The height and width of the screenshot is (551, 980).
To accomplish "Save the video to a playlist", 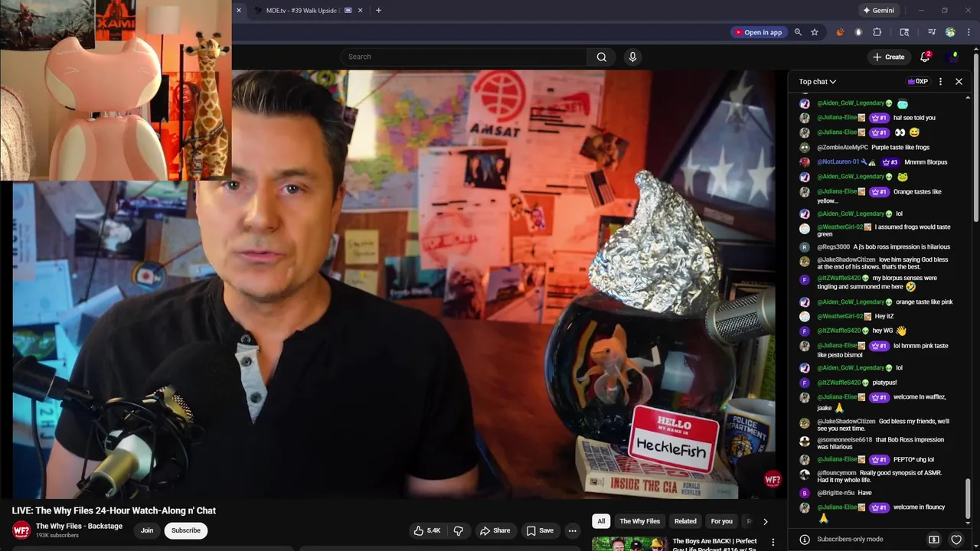I will pos(540,530).
